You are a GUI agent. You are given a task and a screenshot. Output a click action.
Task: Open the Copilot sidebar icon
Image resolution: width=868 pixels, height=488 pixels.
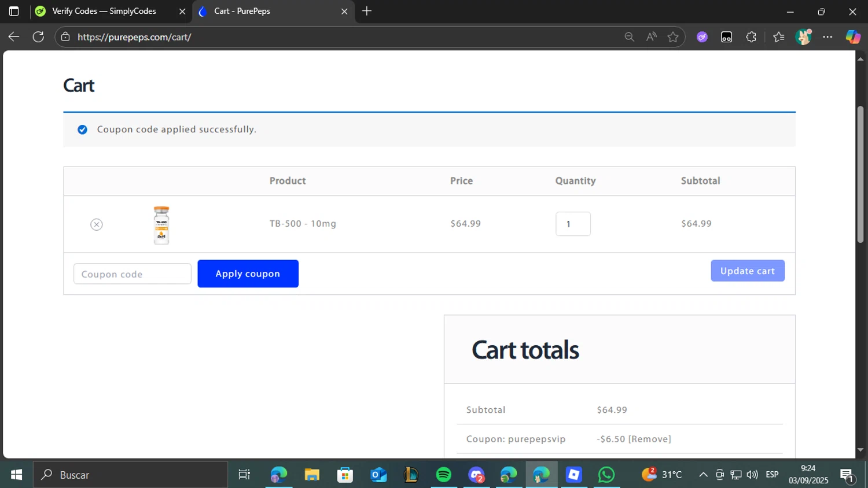(853, 37)
